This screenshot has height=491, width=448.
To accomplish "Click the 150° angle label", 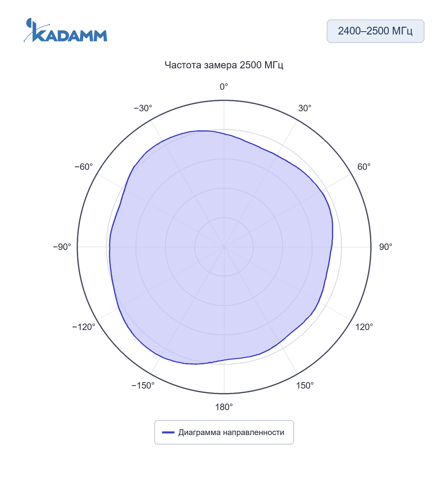I will (305, 386).
